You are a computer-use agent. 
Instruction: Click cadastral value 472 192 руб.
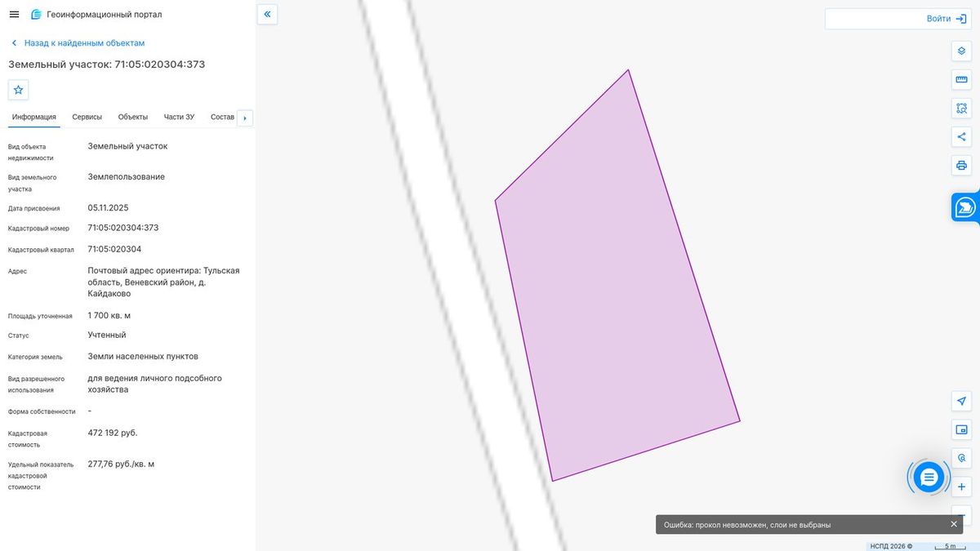coord(113,433)
